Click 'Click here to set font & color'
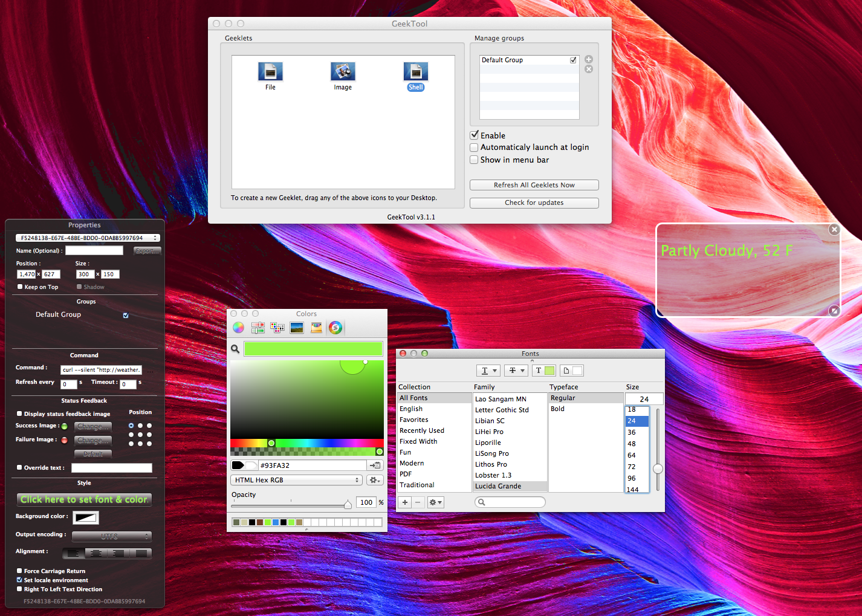The width and height of the screenshot is (862, 616). pos(84,499)
